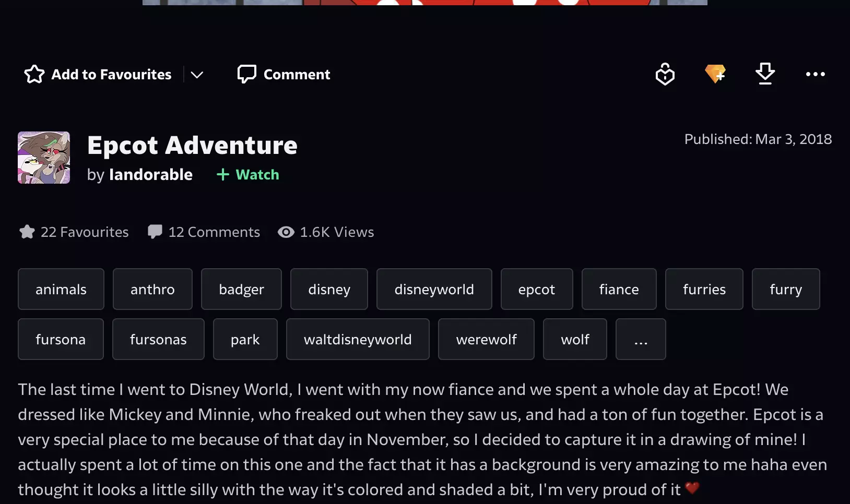Click the Epcot Adventure title
The image size is (850, 504).
[192, 145]
